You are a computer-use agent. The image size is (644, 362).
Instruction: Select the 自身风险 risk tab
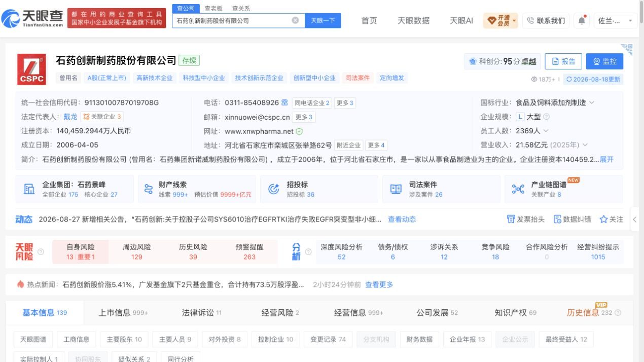pyautogui.click(x=81, y=251)
